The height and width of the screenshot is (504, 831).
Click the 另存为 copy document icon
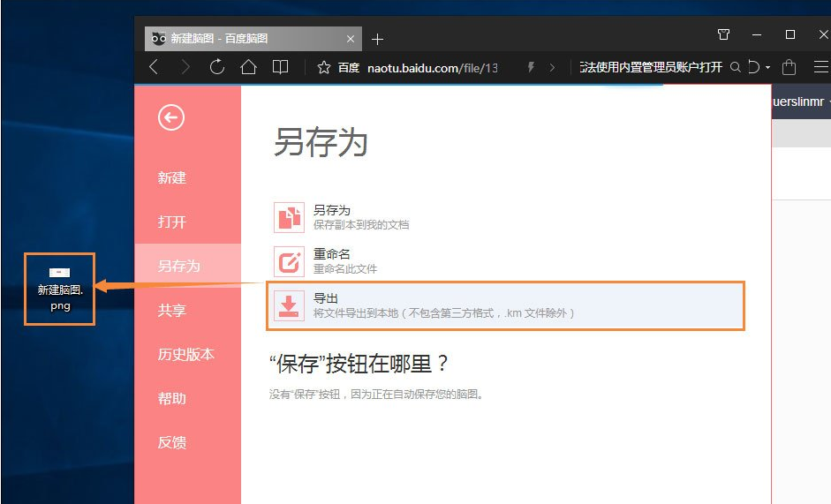pyautogui.click(x=289, y=217)
